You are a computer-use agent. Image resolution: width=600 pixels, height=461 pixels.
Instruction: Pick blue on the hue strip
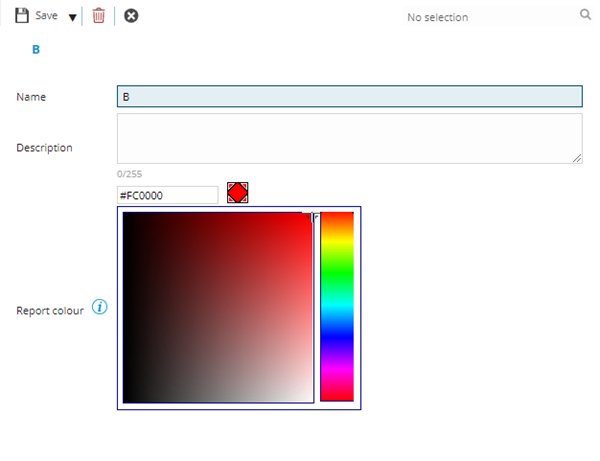pos(337,340)
